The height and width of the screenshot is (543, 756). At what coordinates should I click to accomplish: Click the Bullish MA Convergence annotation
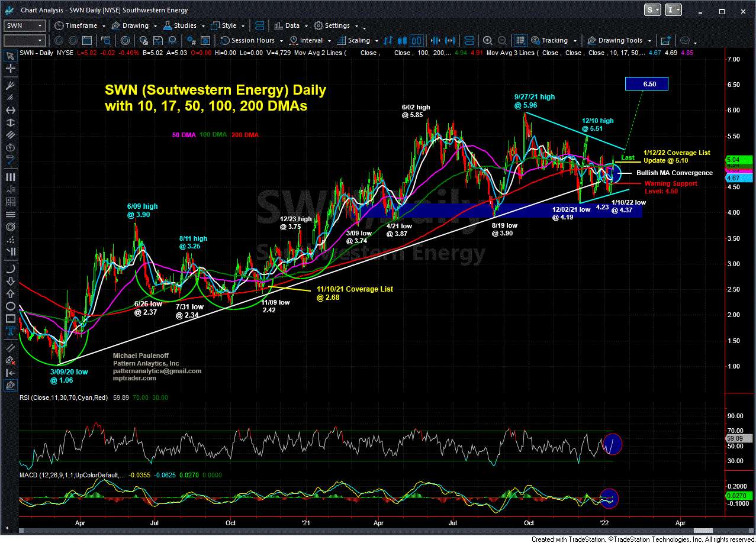tap(675, 173)
